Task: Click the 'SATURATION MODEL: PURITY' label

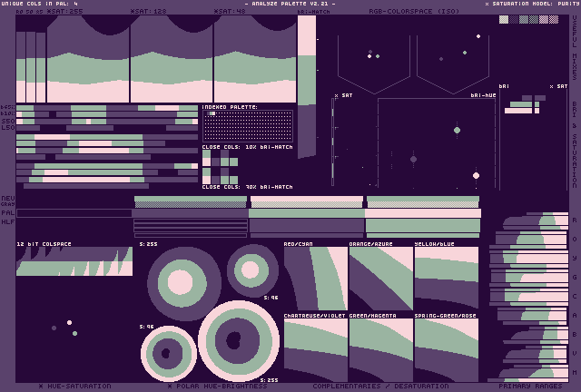Action: point(532,4)
